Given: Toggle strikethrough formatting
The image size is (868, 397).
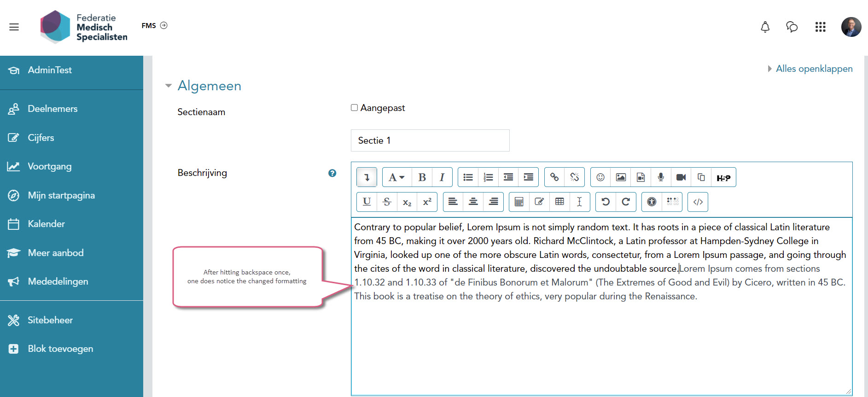Looking at the screenshot, I should 387,202.
